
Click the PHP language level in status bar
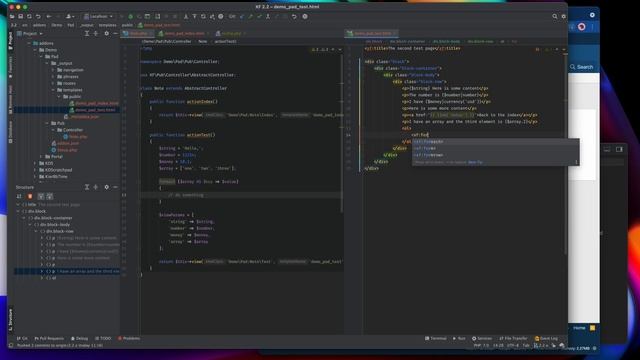(x=481, y=345)
